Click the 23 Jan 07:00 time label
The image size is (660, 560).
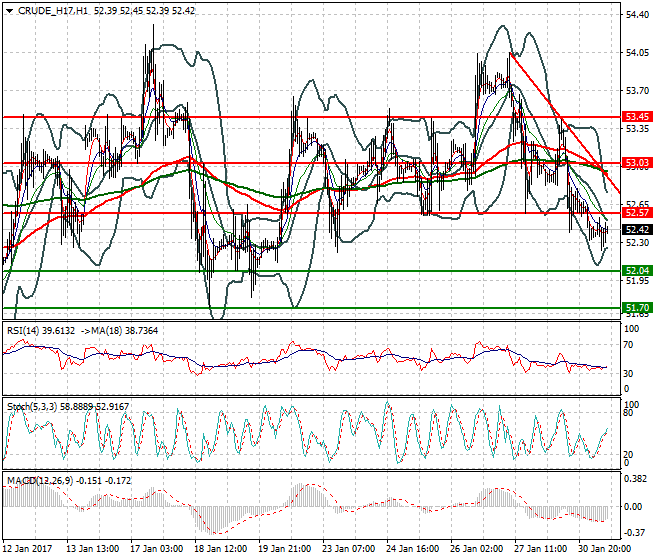click(x=349, y=549)
